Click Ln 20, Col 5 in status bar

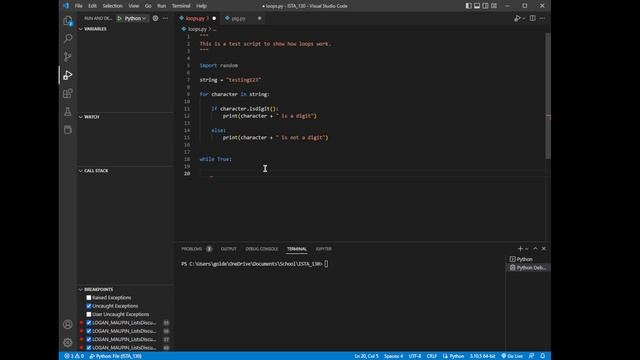tap(367, 356)
